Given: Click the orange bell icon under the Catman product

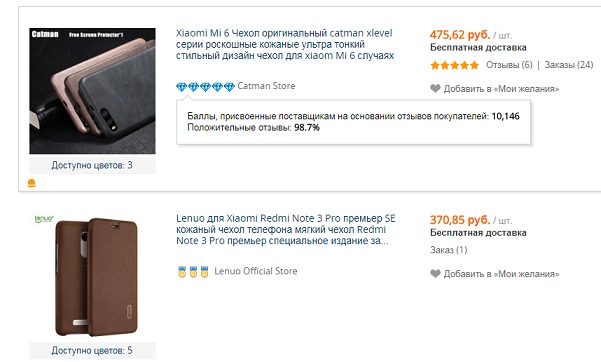Looking at the screenshot, I should (31, 183).
